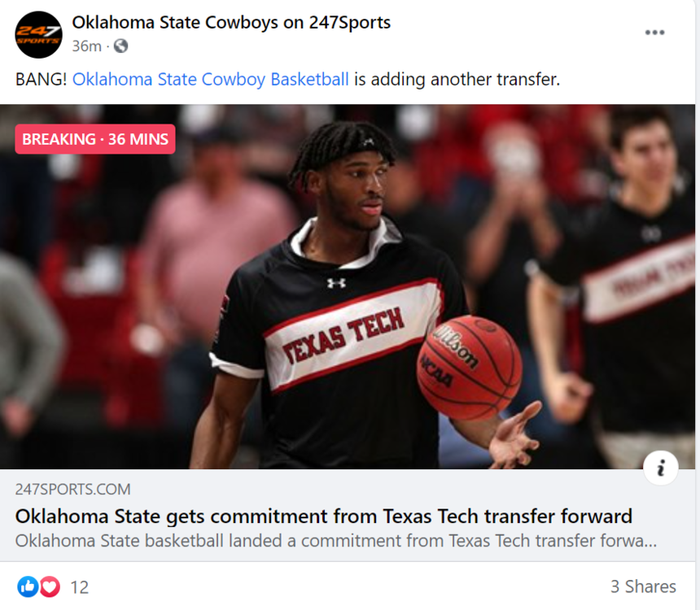Click the 247Sports page avatar logo

tap(38, 35)
